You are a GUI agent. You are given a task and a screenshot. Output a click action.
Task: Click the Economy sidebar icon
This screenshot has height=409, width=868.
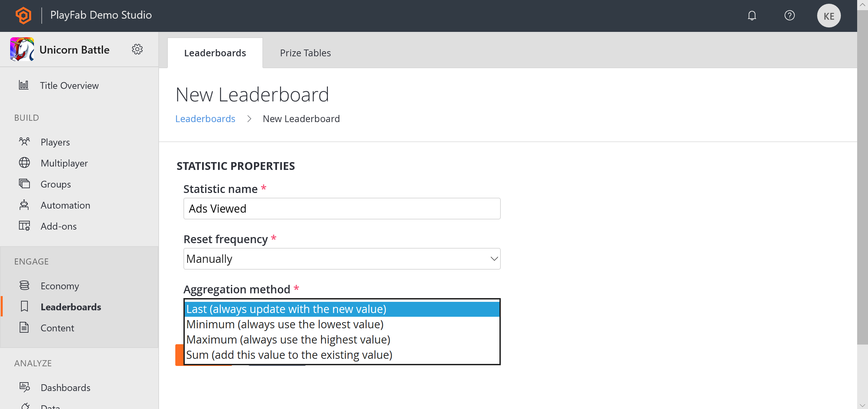click(24, 286)
